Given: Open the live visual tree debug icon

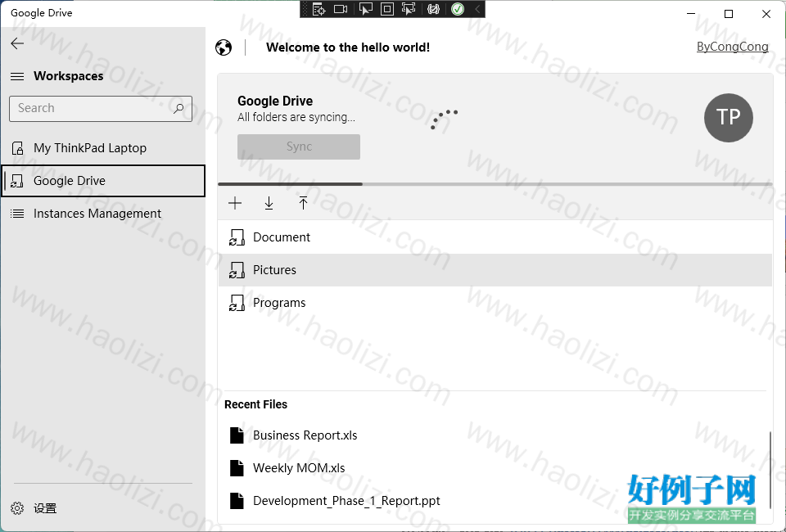Looking at the screenshot, I should tap(318, 9).
